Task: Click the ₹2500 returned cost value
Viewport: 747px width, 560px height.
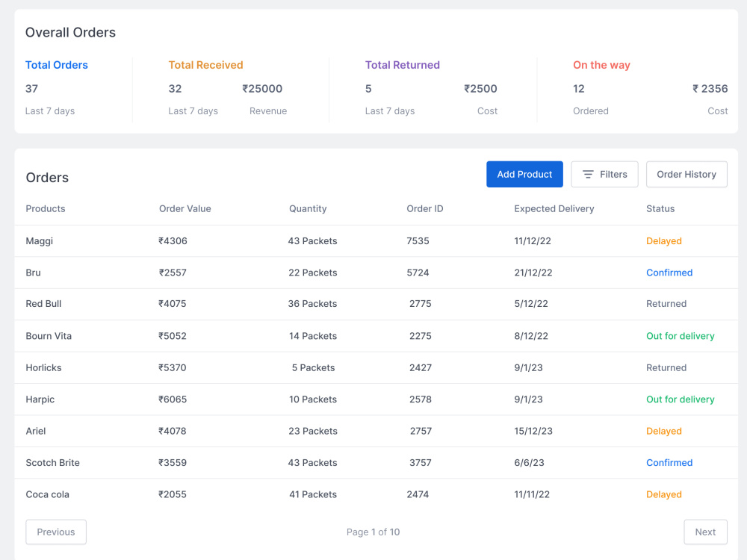Action: point(480,89)
